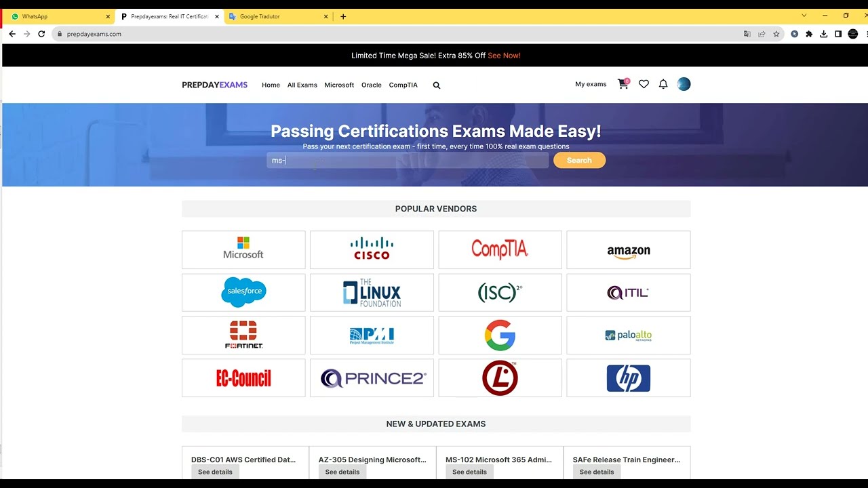Open the Home menu item
Image resolution: width=868 pixels, height=488 pixels.
click(x=271, y=85)
